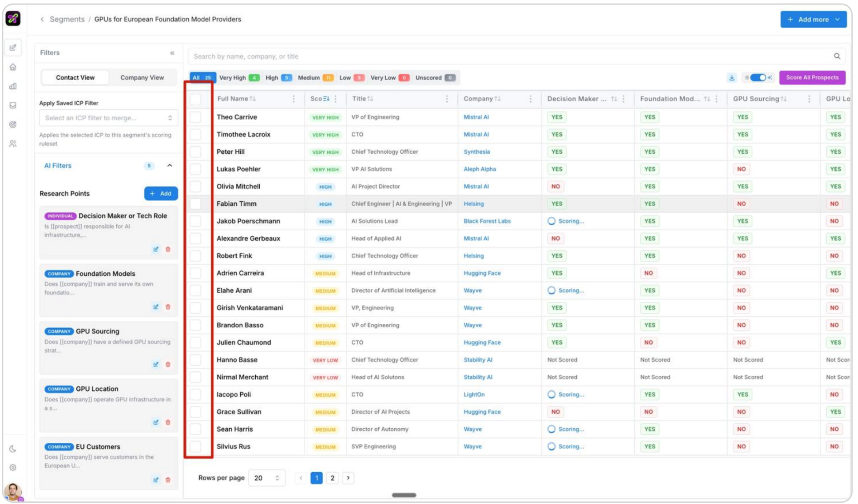Image resolution: width=858 pixels, height=504 pixels.
Task: Open the target icon in sidebar
Action: 13,124
